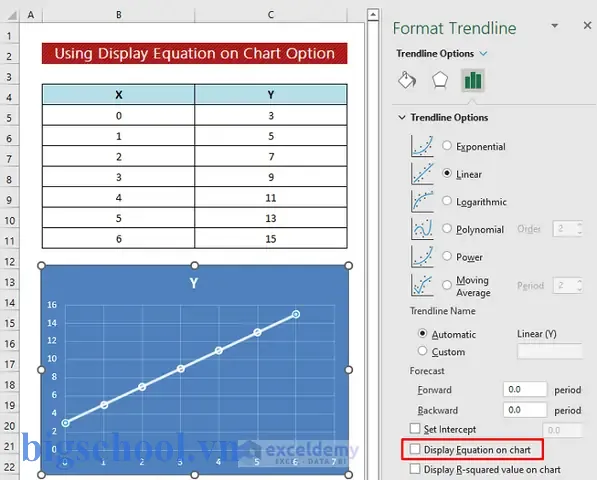The width and height of the screenshot is (597, 480).
Task: Close the Format Trendline pane
Action: pyautogui.click(x=587, y=26)
